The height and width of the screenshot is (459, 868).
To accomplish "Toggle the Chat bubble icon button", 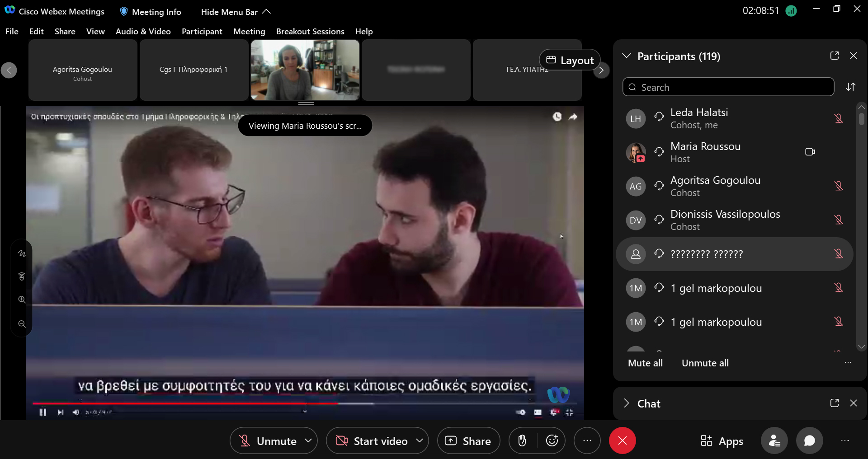I will 809,440.
